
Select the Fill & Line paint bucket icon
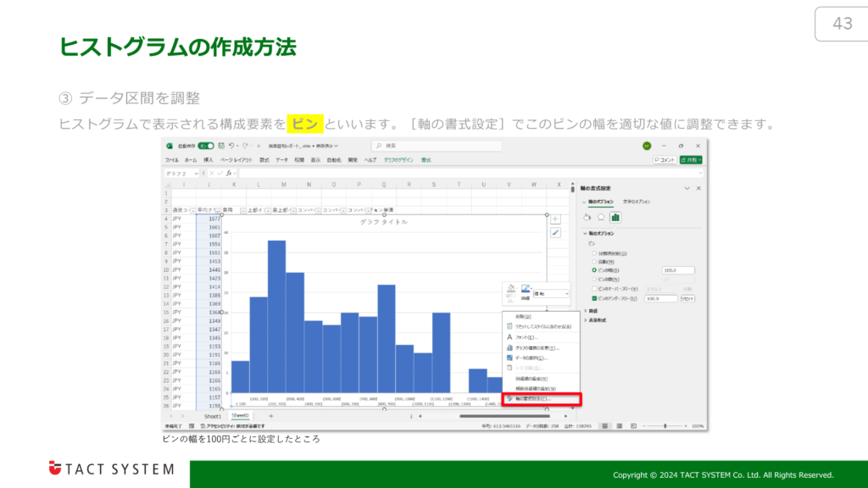click(x=587, y=218)
